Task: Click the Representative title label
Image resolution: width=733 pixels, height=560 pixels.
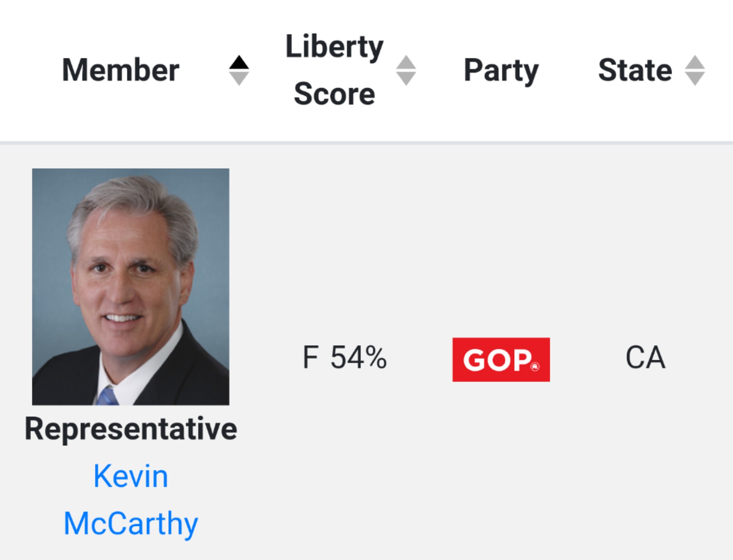Action: (131, 429)
